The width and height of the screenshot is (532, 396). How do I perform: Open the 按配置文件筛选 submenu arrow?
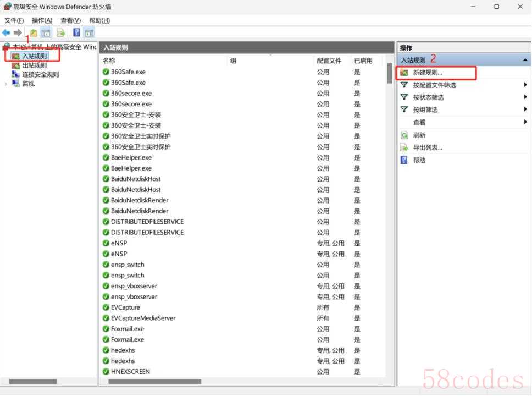click(x=525, y=85)
